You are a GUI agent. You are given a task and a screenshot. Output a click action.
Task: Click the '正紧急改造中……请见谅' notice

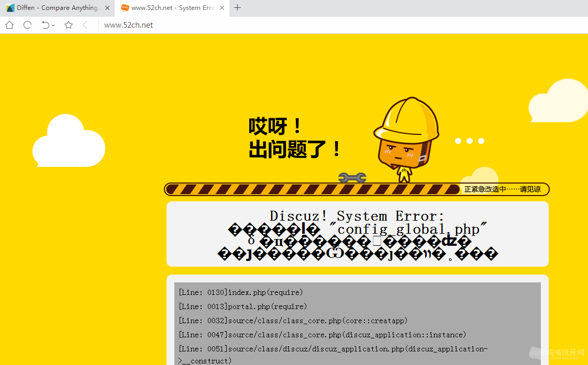pos(503,189)
